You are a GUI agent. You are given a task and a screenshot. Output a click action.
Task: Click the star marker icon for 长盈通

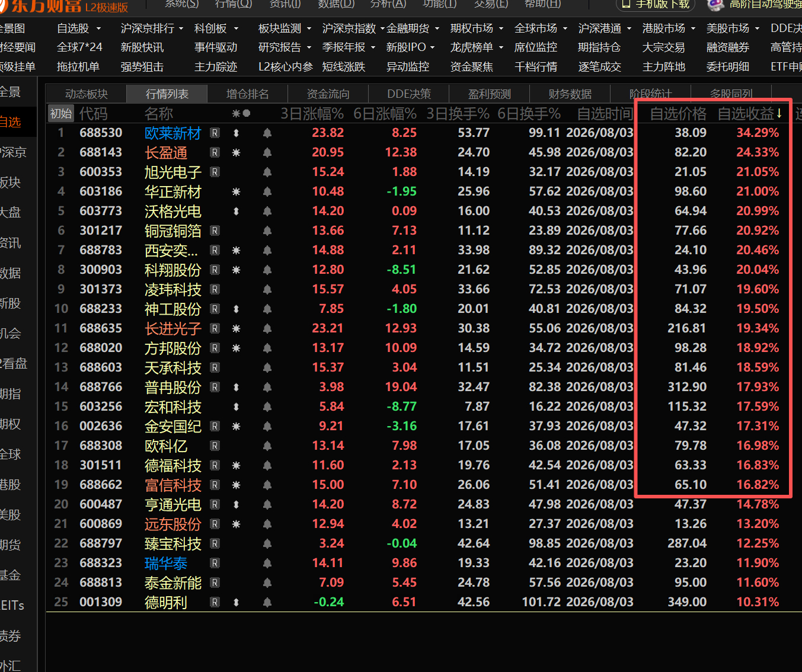click(x=236, y=153)
